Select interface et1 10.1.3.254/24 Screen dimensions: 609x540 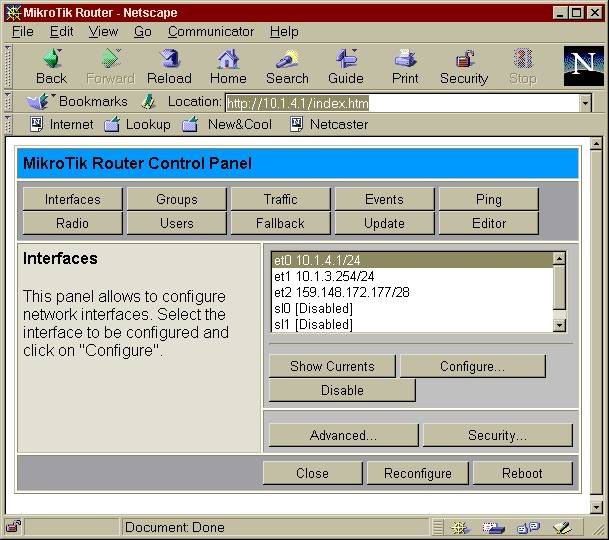pyautogui.click(x=412, y=276)
